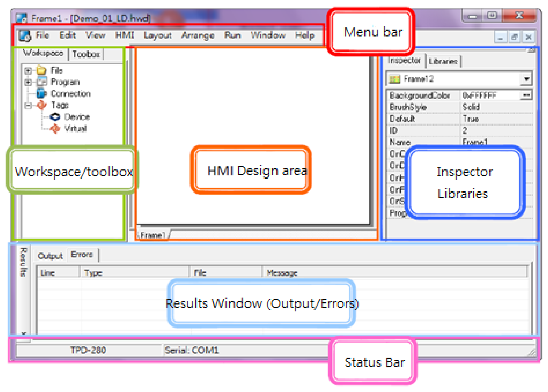The height and width of the screenshot is (392, 548).
Task: Expand the Program tree node
Action: (x=28, y=82)
